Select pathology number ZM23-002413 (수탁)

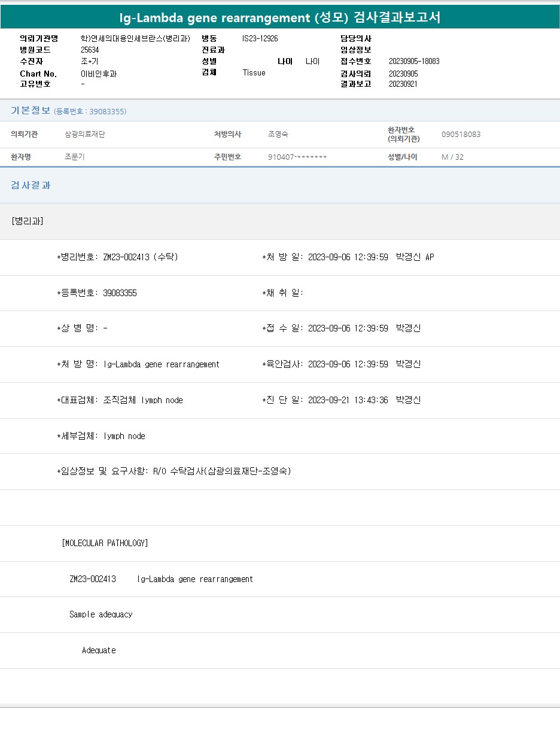point(140,257)
